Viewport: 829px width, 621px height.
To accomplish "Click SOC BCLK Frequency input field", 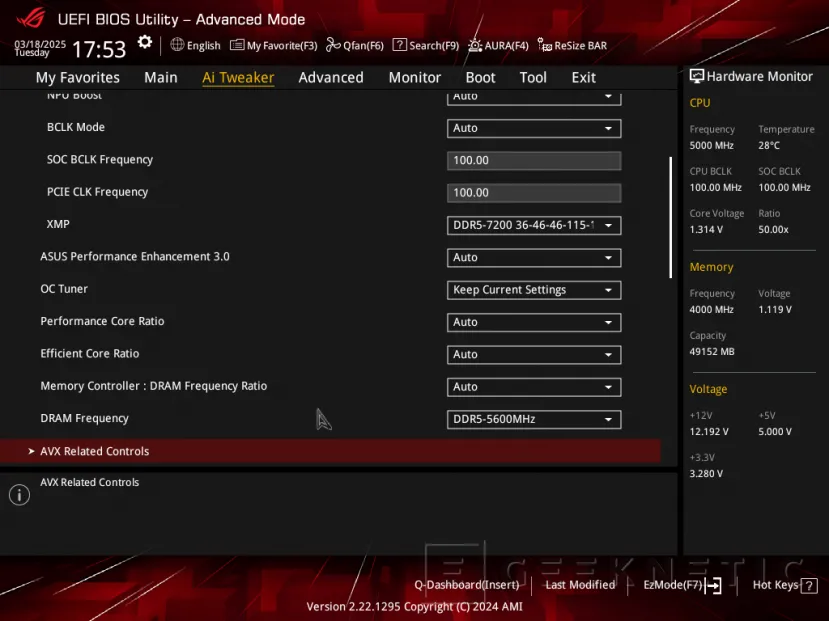I will click(x=534, y=161).
